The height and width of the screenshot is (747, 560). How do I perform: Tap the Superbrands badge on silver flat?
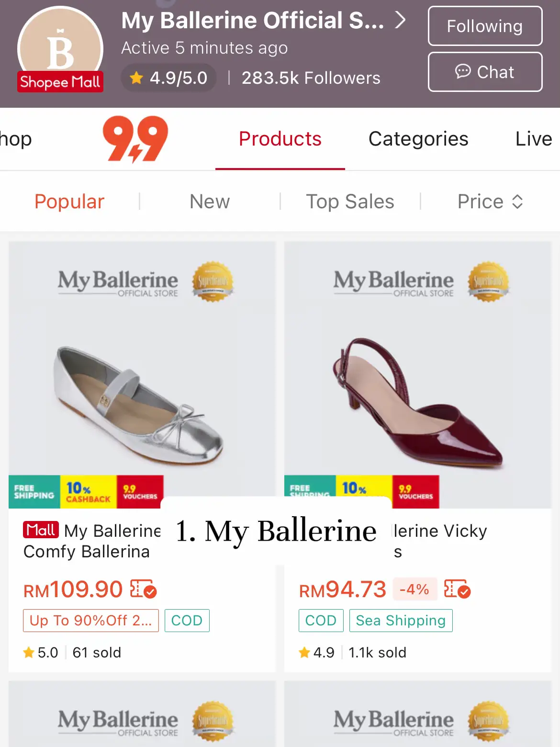click(213, 282)
